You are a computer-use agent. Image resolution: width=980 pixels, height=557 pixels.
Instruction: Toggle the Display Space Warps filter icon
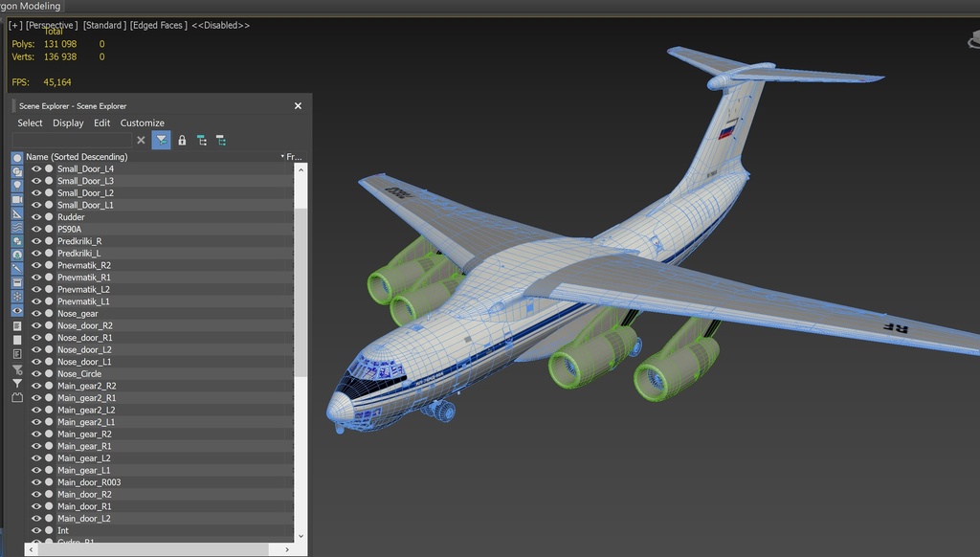[x=17, y=228]
